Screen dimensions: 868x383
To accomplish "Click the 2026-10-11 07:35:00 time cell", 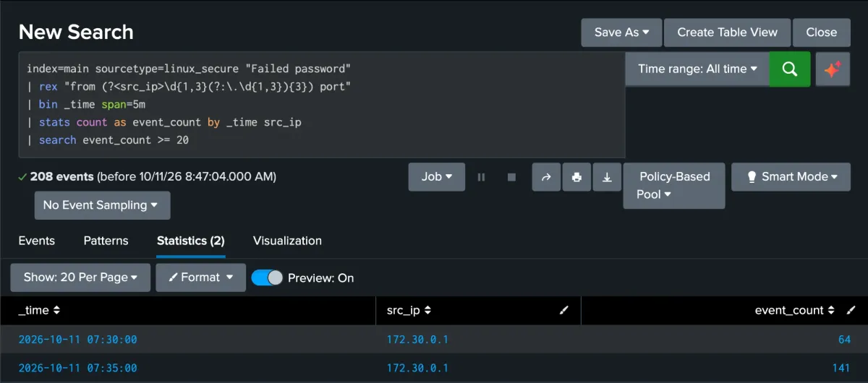I will tap(77, 369).
